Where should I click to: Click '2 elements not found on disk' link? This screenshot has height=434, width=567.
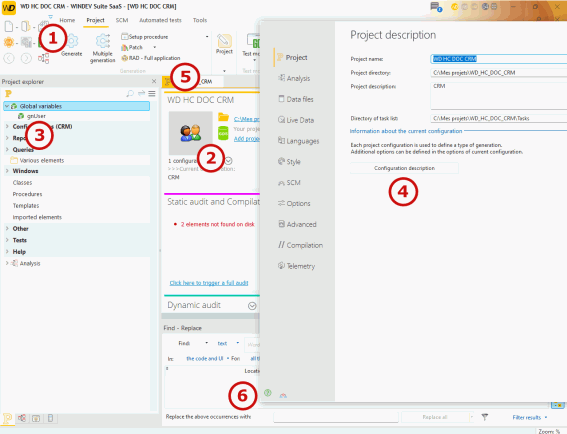click(218, 224)
